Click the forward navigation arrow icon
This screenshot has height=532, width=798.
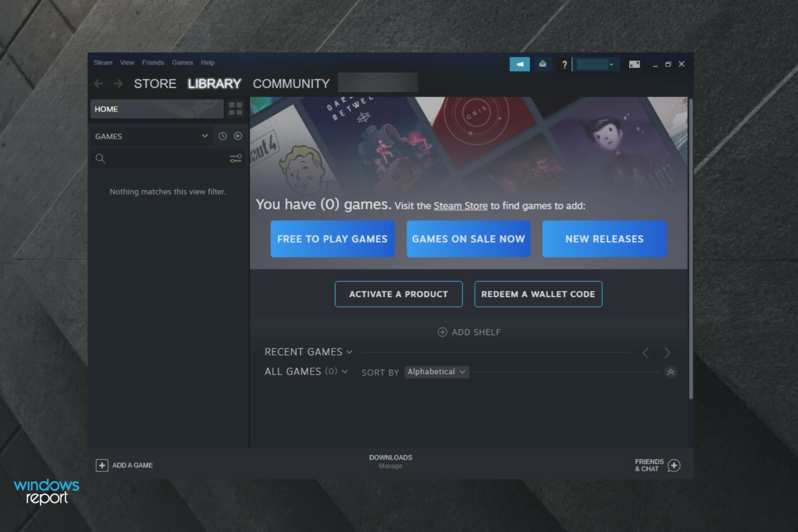[x=117, y=83]
